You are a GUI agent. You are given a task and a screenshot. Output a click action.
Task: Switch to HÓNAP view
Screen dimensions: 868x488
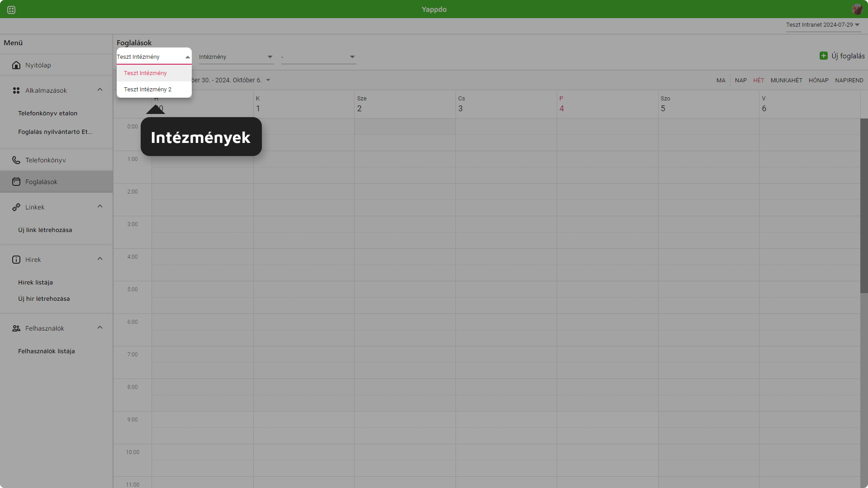(819, 81)
